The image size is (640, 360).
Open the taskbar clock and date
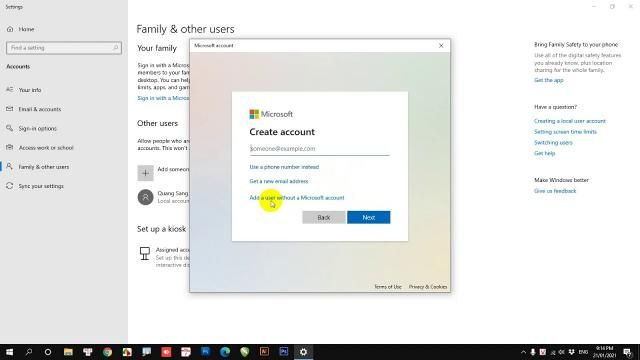pos(604,352)
